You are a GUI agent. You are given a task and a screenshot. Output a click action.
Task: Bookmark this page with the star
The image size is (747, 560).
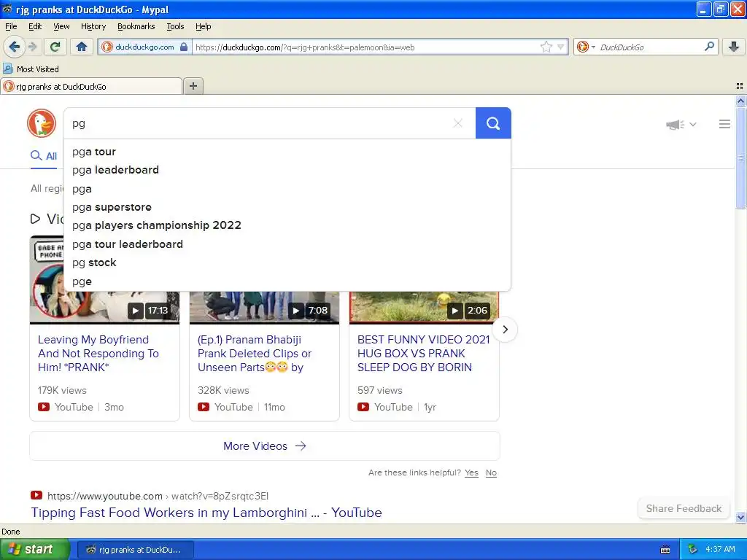[546, 47]
